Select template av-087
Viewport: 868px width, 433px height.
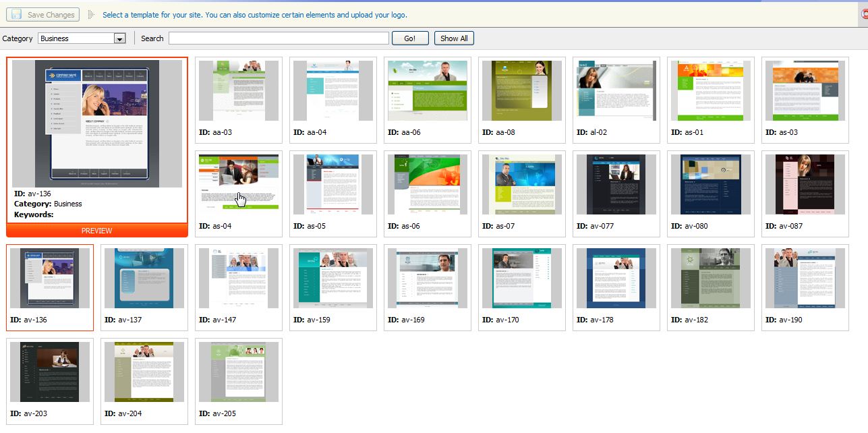point(805,185)
